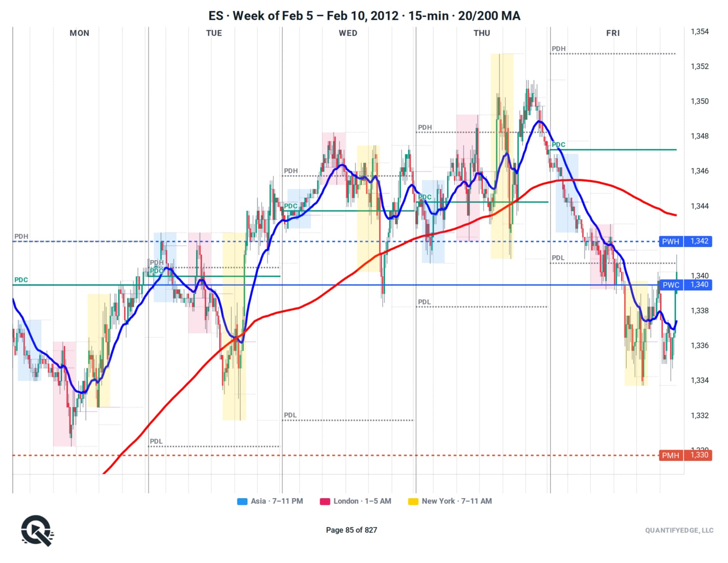Click the MON day header
The height and width of the screenshot is (563, 728).
80,33
